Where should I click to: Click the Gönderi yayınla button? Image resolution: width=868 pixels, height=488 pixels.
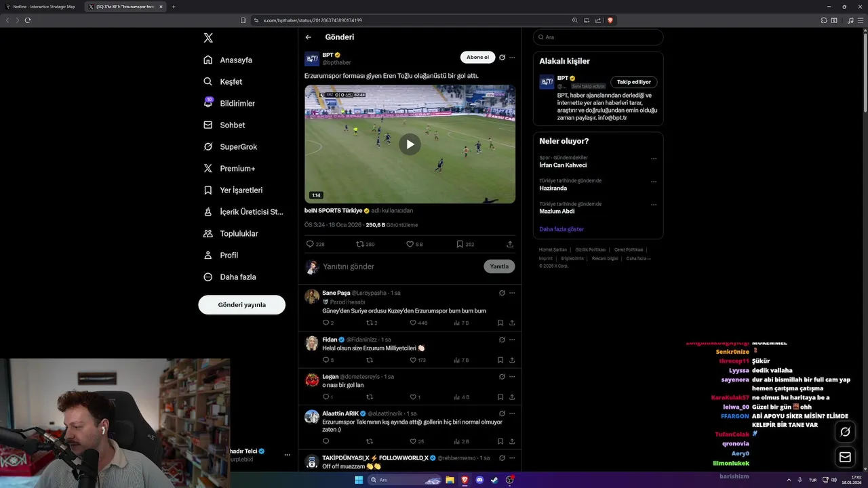coord(241,305)
